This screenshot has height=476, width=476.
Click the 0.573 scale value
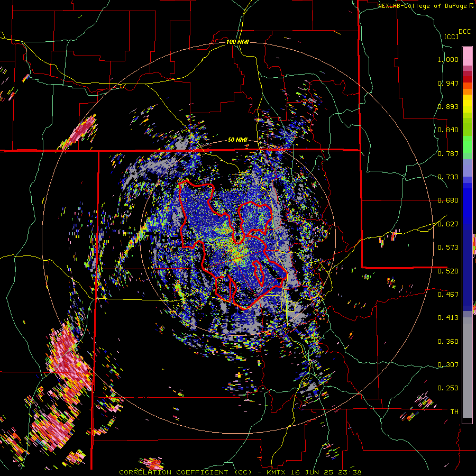(x=448, y=248)
